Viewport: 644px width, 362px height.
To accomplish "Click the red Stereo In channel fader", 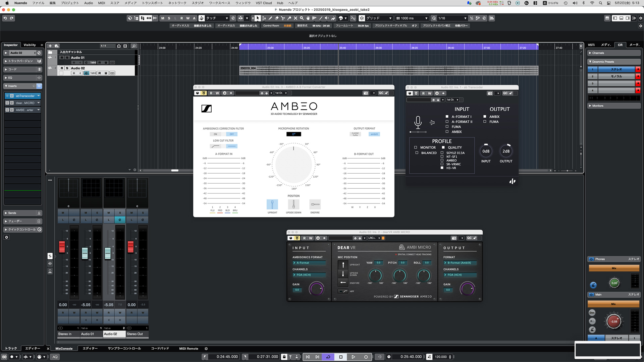I will [x=62, y=247].
